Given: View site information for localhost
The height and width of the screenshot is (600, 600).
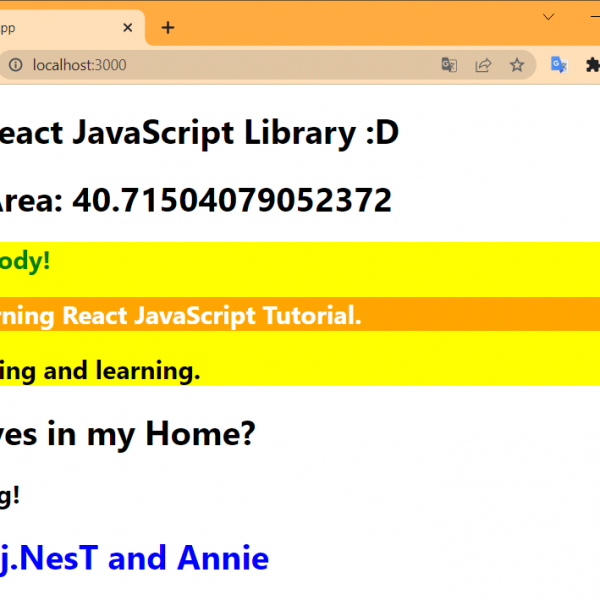Looking at the screenshot, I should click(x=15, y=65).
